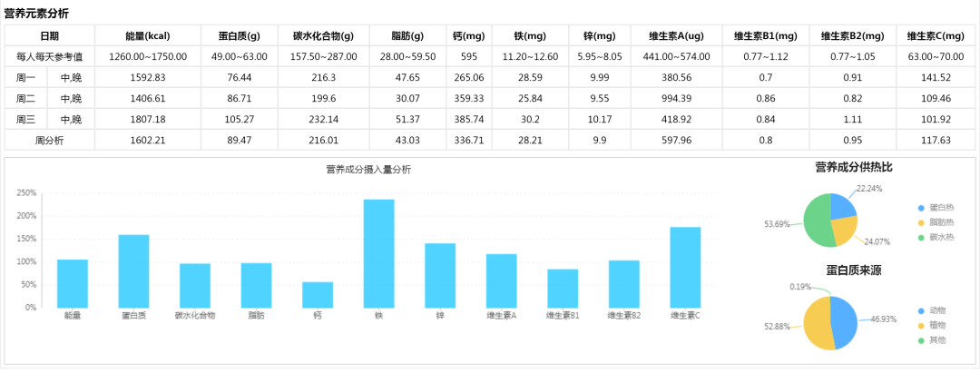This screenshot has height=383, width=980.
Task: Select the 46.93% 动物 pie slice
Action: point(845,322)
